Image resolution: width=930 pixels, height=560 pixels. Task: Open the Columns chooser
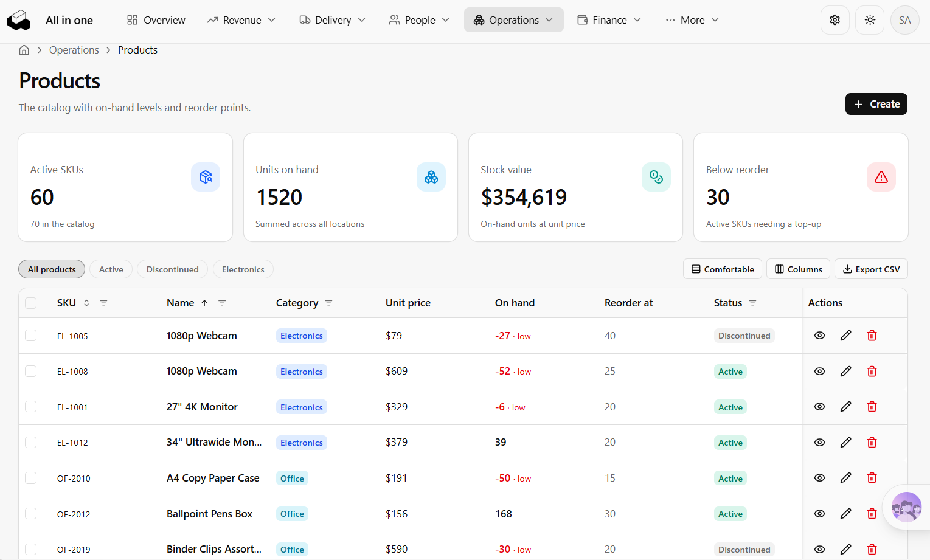[x=799, y=269]
